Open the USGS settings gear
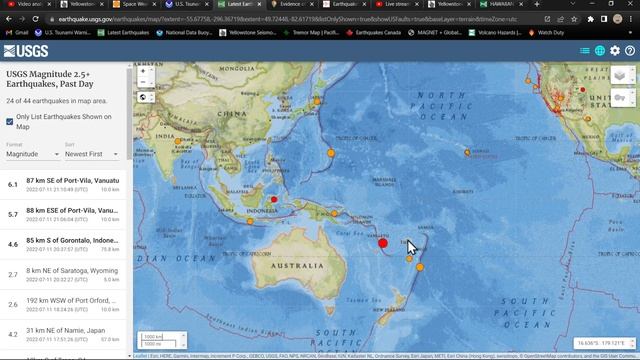The image size is (640, 360). click(x=615, y=51)
